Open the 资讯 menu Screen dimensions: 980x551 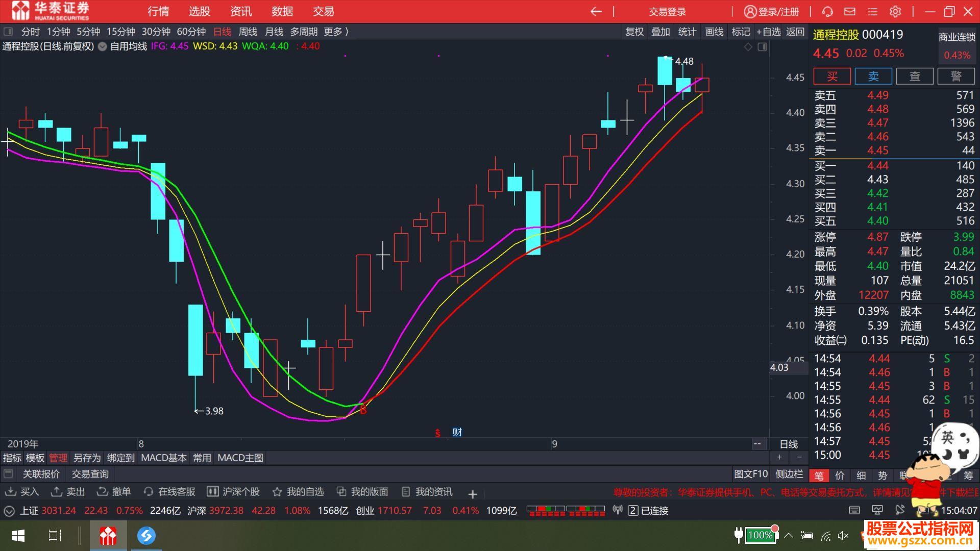241,11
